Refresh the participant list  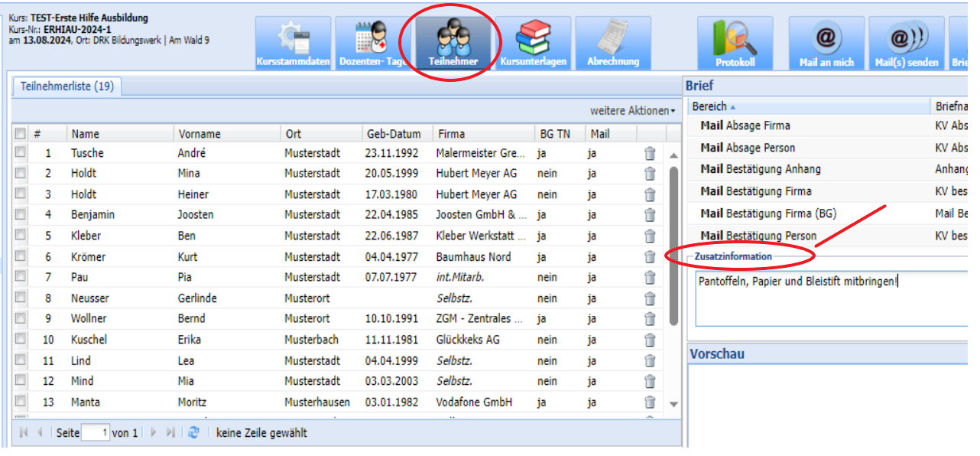(x=194, y=433)
